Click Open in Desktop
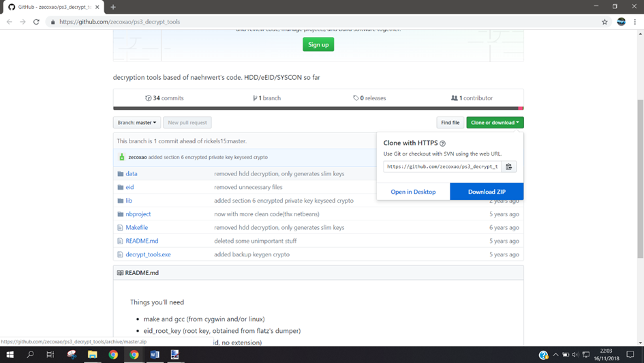This screenshot has height=363, width=644. (413, 192)
